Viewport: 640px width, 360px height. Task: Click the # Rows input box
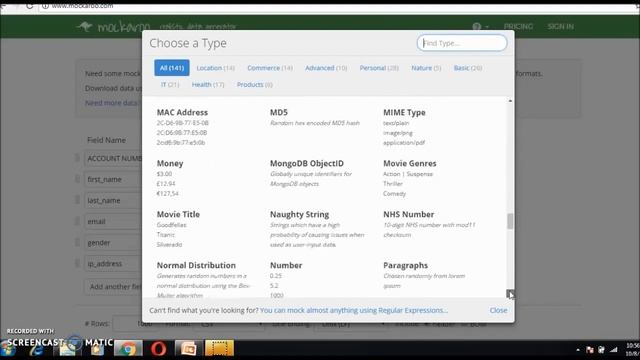coord(135,324)
